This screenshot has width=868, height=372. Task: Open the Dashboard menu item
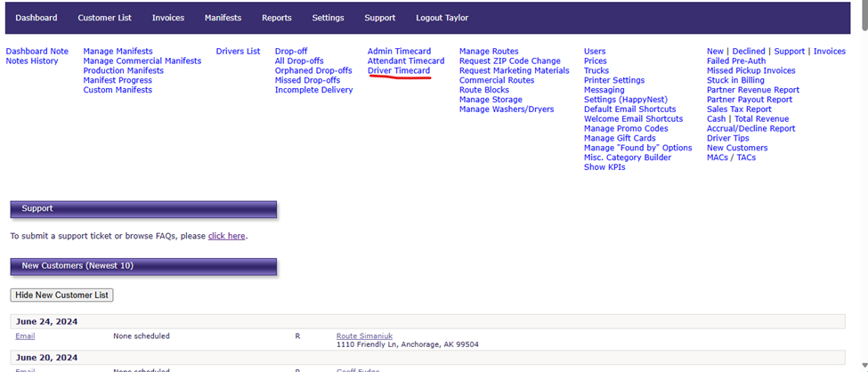pyautogui.click(x=37, y=18)
